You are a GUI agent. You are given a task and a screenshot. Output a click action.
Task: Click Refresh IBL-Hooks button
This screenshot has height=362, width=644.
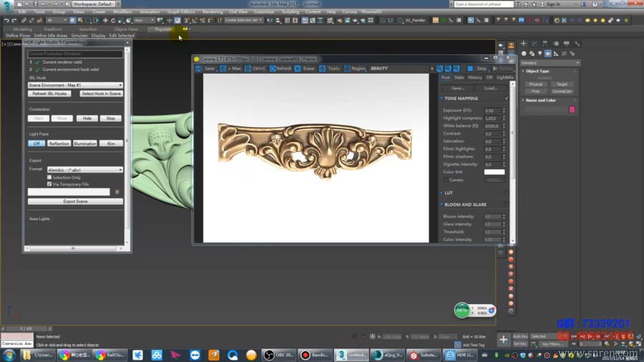(49, 94)
